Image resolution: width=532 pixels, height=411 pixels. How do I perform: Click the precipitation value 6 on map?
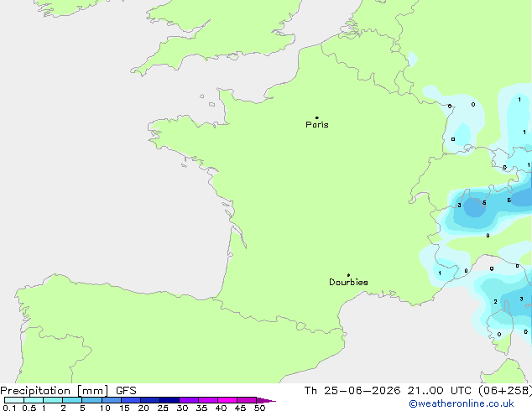pyautogui.click(x=509, y=200)
